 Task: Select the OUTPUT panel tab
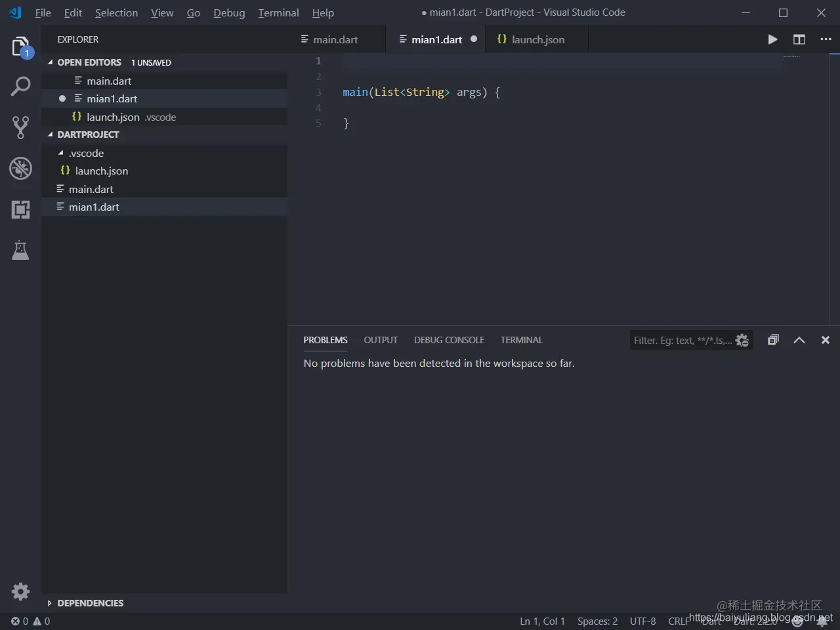pyautogui.click(x=381, y=340)
